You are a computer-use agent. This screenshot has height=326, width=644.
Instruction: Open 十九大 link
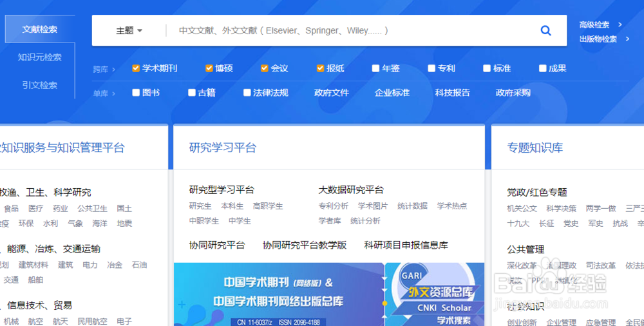518,223
